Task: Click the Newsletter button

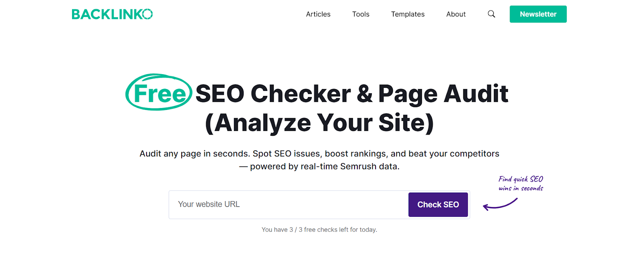Action: [x=538, y=14]
